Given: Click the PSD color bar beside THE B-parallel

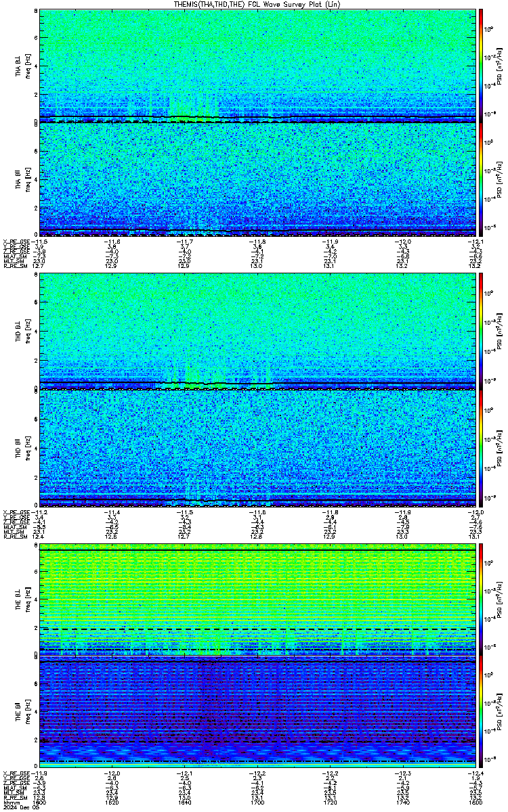Looking at the screenshot, I should (x=481, y=713).
